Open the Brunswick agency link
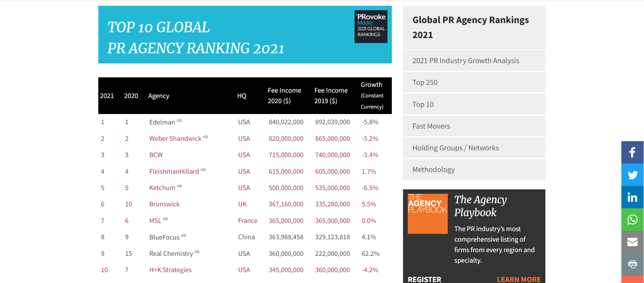 pos(164,204)
